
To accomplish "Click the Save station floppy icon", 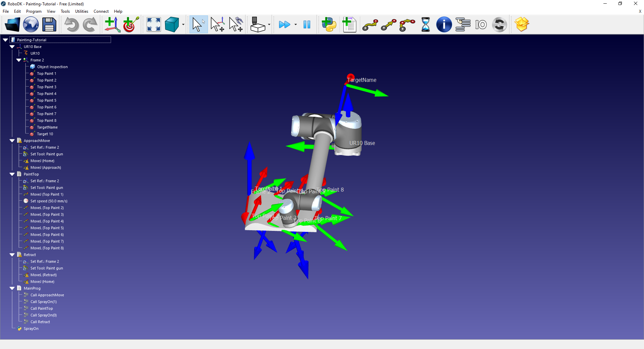I will [x=49, y=24].
